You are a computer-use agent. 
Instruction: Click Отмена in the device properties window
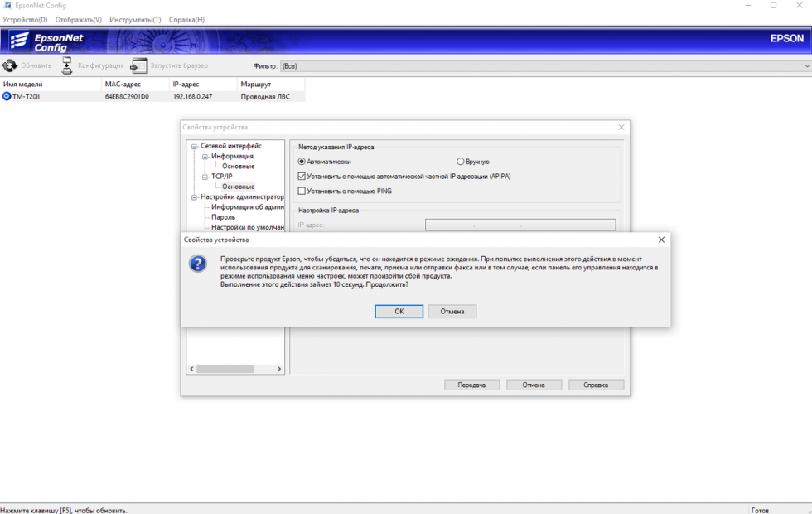pyautogui.click(x=534, y=385)
